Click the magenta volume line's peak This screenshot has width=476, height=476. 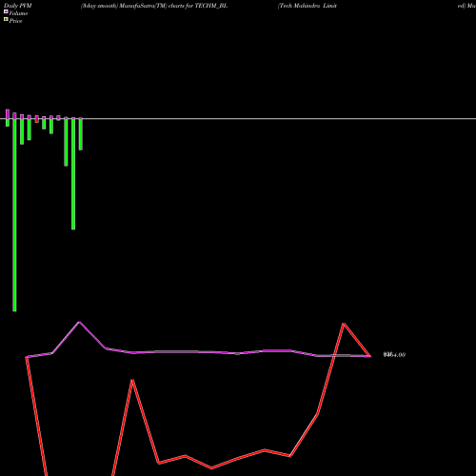(x=79, y=322)
